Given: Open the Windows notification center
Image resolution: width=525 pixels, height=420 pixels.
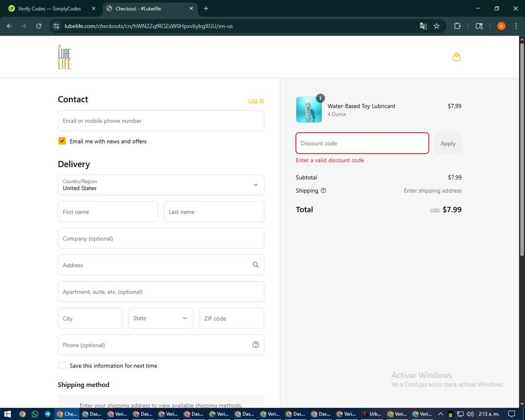Looking at the screenshot, I should (x=512, y=414).
